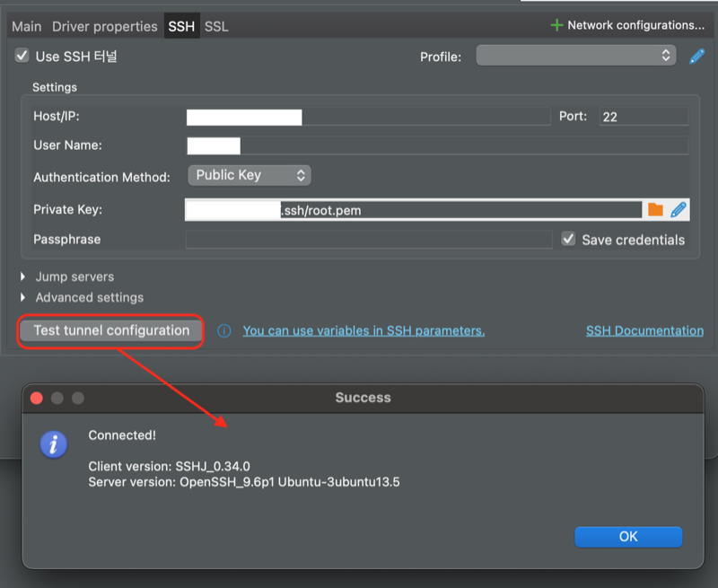Switch to the Main tab

(27, 27)
